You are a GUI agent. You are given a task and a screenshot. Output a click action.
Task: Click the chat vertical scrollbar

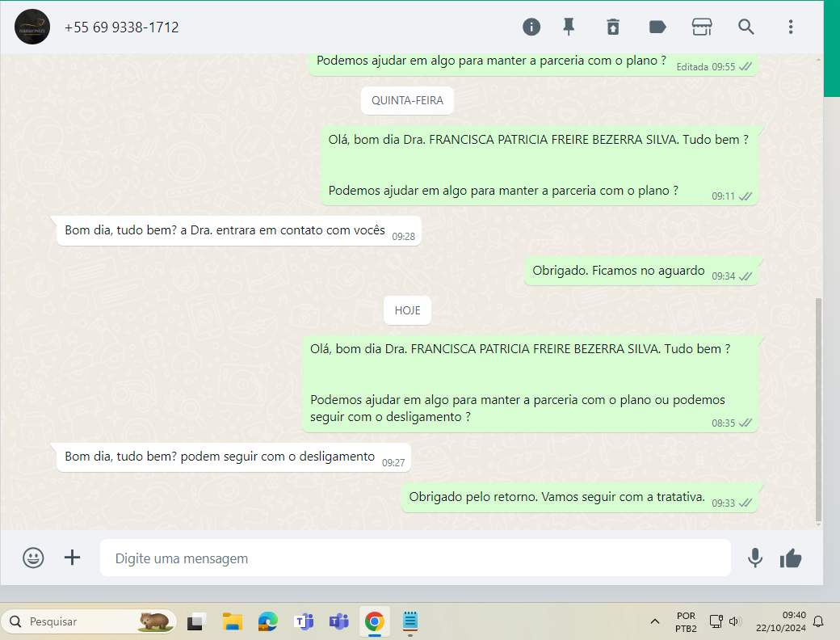818,404
